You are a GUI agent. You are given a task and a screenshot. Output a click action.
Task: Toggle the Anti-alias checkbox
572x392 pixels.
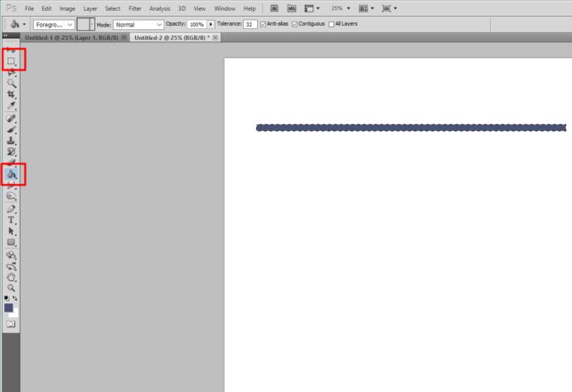(x=263, y=24)
